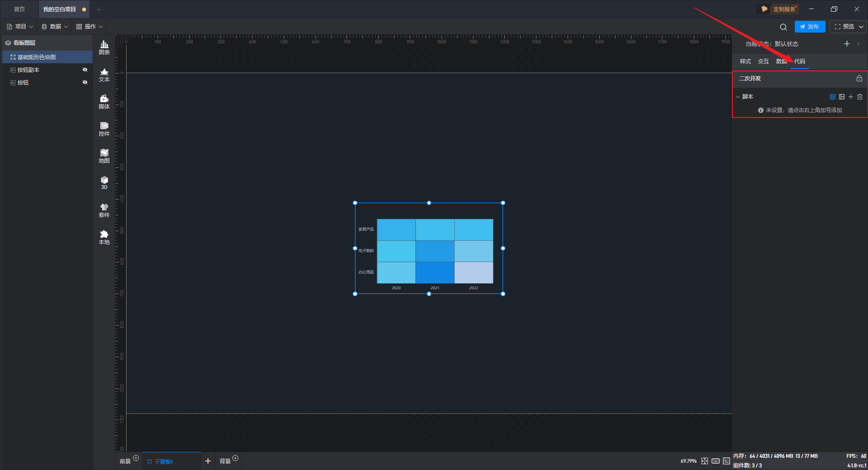Select the 子看板1 board tab
Viewport: 868px width, 470px height.
tap(171, 461)
